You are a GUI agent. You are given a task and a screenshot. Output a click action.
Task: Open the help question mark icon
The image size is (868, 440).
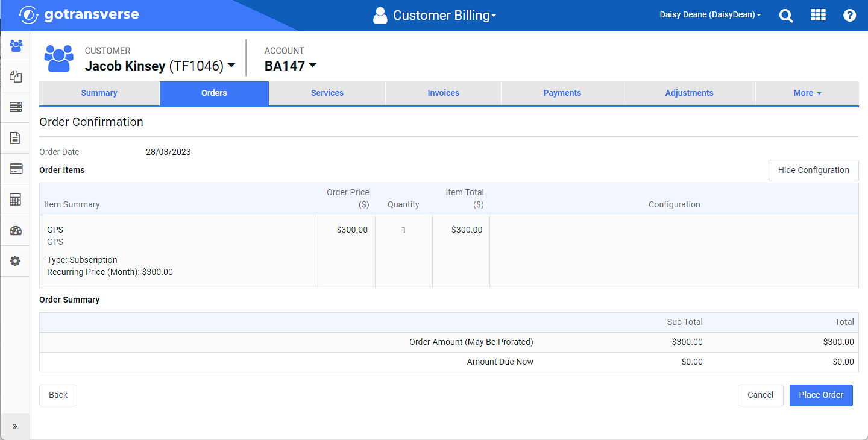pyautogui.click(x=850, y=16)
